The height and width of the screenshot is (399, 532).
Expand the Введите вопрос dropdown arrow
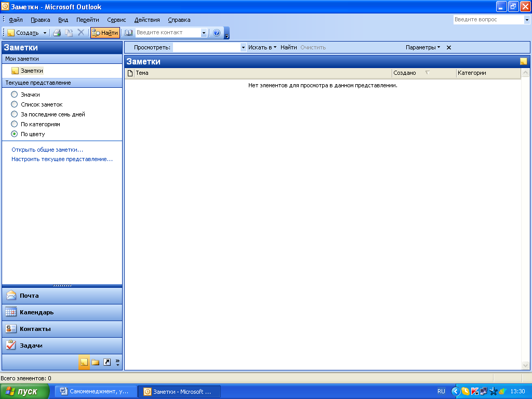coord(527,20)
